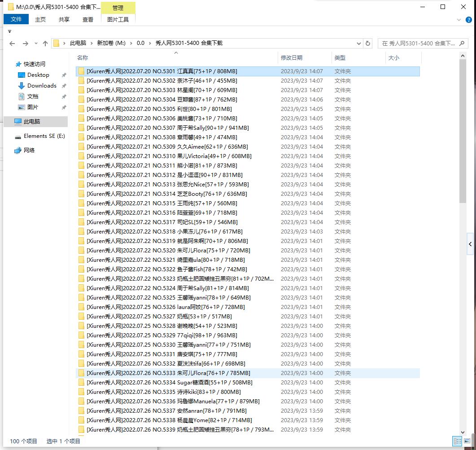Screen dimensions: 476x450
Task: Select folder icon of NO.5322 鱼子酱Fish
Action: point(81,269)
